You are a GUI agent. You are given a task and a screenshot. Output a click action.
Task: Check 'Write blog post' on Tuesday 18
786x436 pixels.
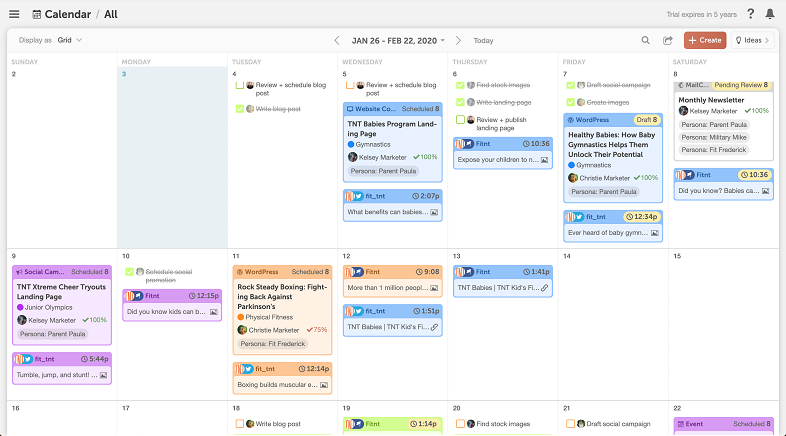click(x=240, y=424)
